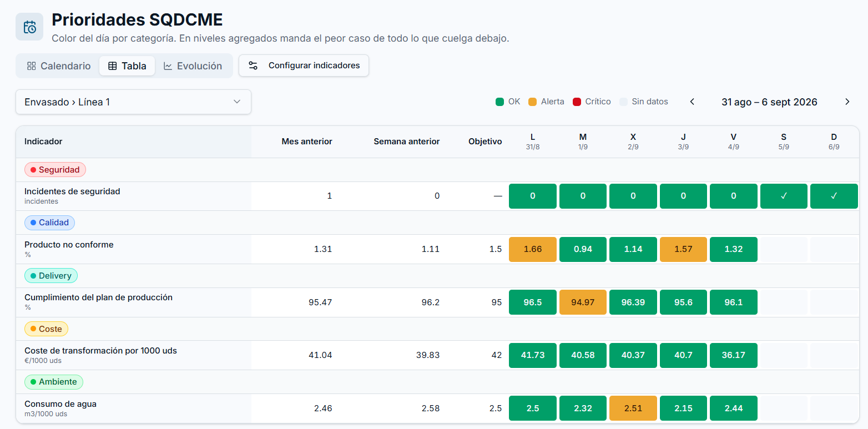Click the D 6/9 day header
868x429 pixels.
tap(834, 142)
